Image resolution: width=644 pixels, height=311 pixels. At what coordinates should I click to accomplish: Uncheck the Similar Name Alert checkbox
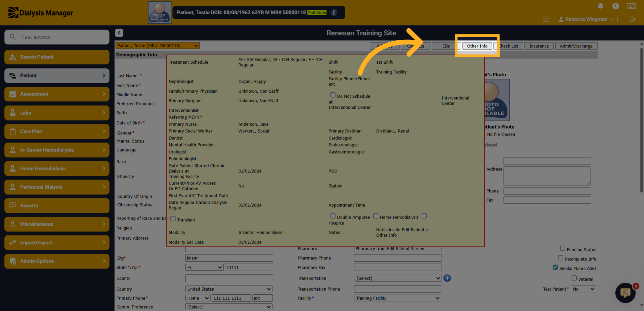[555, 267]
